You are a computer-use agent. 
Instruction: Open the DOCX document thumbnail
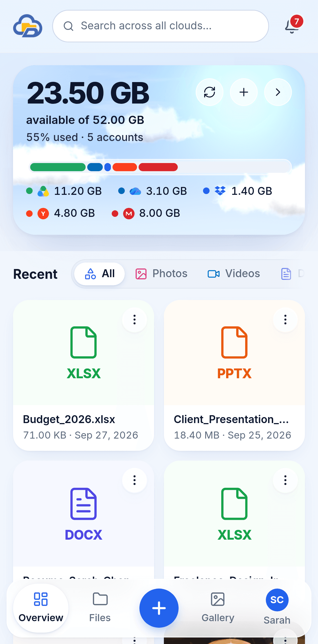pyautogui.click(x=83, y=514)
